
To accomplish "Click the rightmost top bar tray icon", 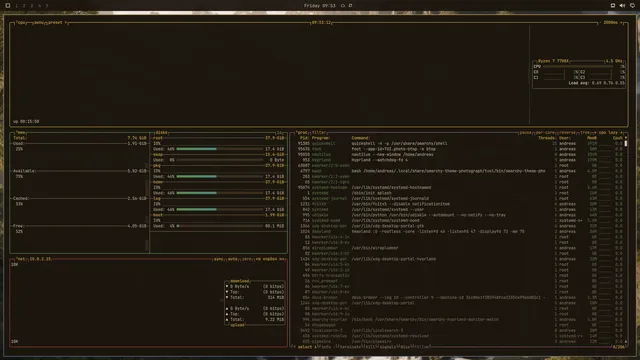I will (632, 6).
